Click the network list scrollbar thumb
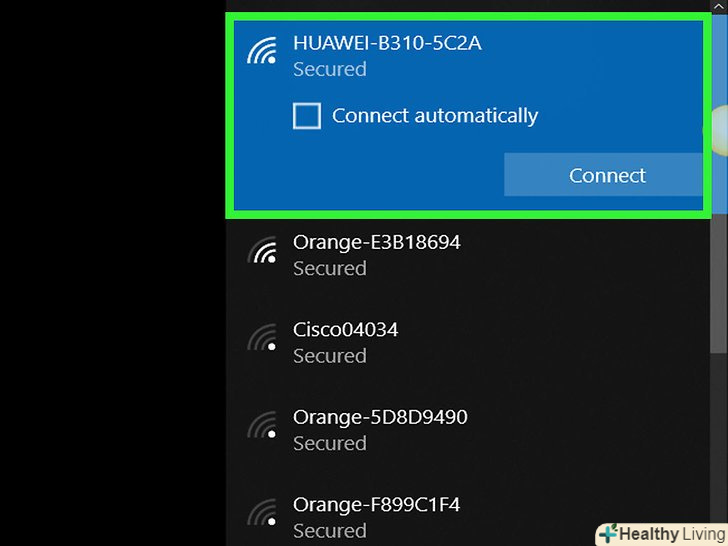Image resolution: width=728 pixels, height=546 pixels. 719,184
